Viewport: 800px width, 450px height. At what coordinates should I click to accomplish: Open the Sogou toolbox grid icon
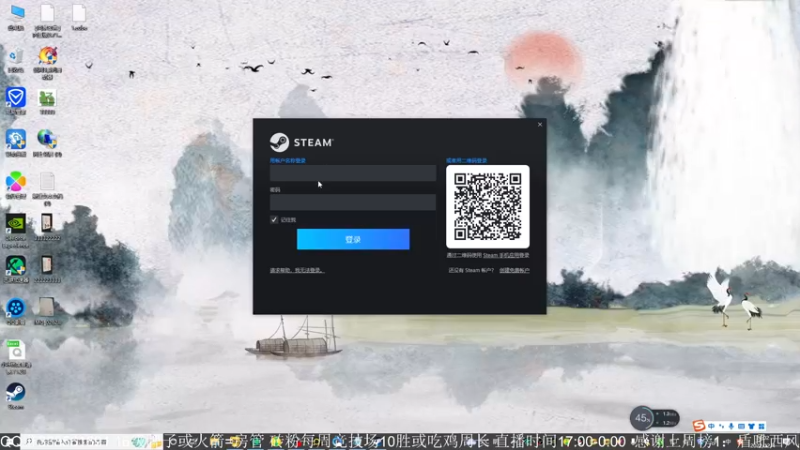coord(762,426)
